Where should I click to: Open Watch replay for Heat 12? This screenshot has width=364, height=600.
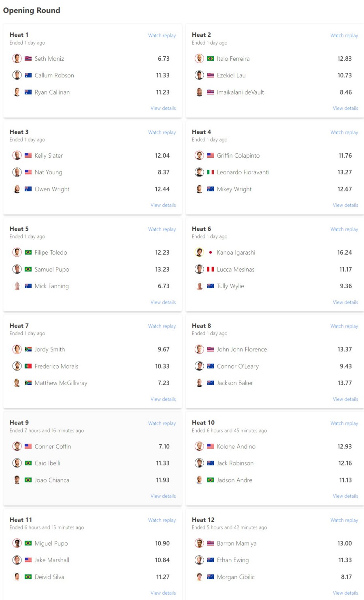coord(344,520)
